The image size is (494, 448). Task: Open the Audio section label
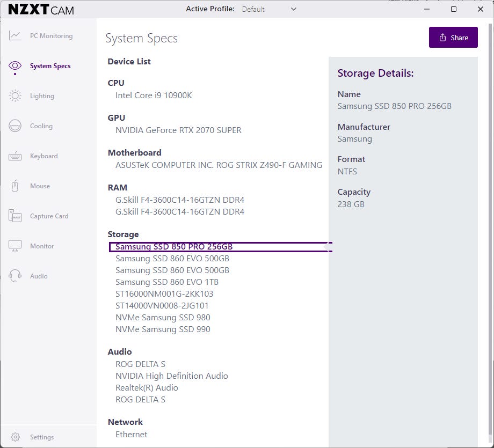click(39, 276)
